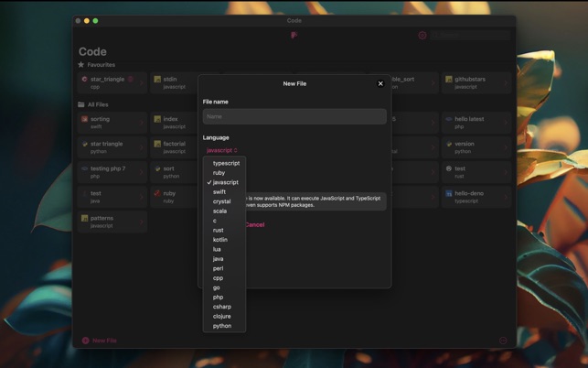This screenshot has width=588, height=368.
Task: Click the js icon on index
Action: click(x=157, y=119)
